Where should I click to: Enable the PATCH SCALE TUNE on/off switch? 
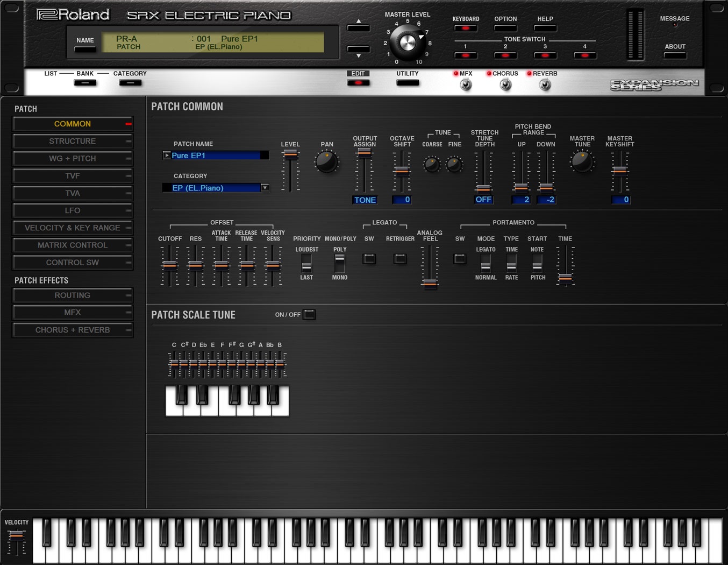308,314
